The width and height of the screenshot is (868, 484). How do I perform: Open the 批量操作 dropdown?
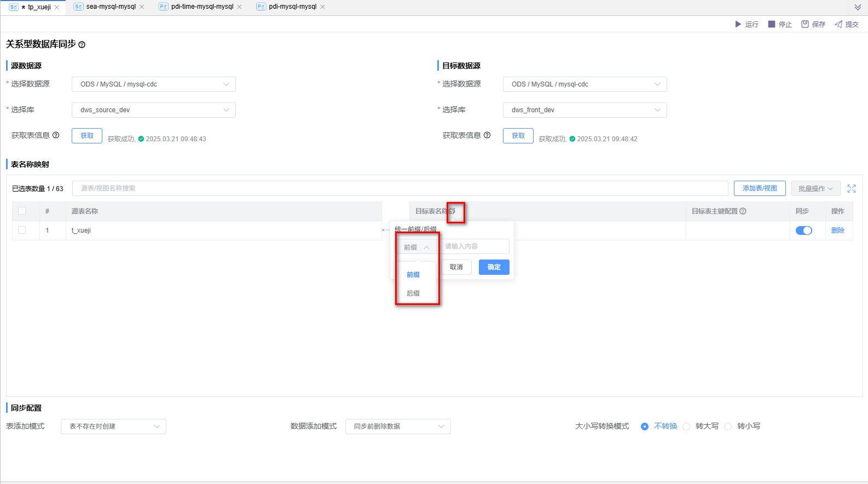click(815, 188)
